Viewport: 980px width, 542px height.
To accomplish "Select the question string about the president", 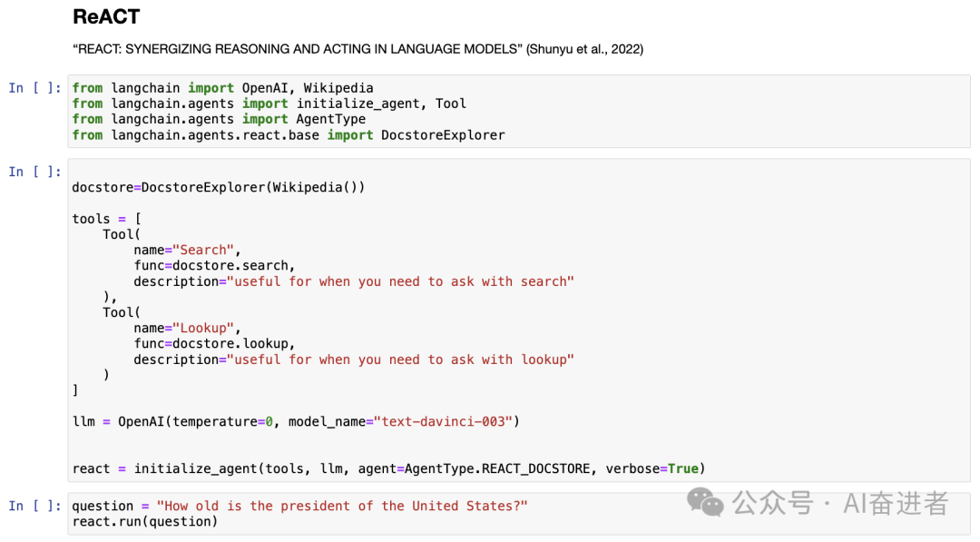I will (343, 506).
